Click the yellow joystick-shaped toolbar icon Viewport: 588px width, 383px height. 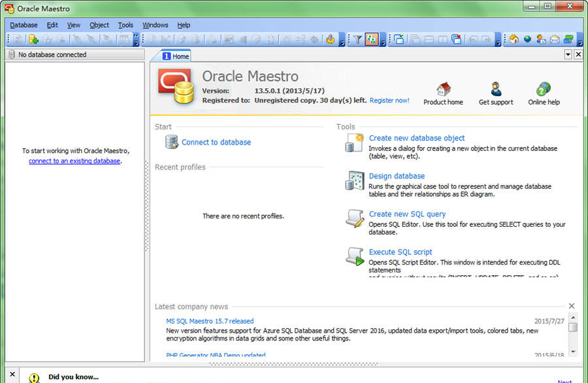[x=330, y=39]
